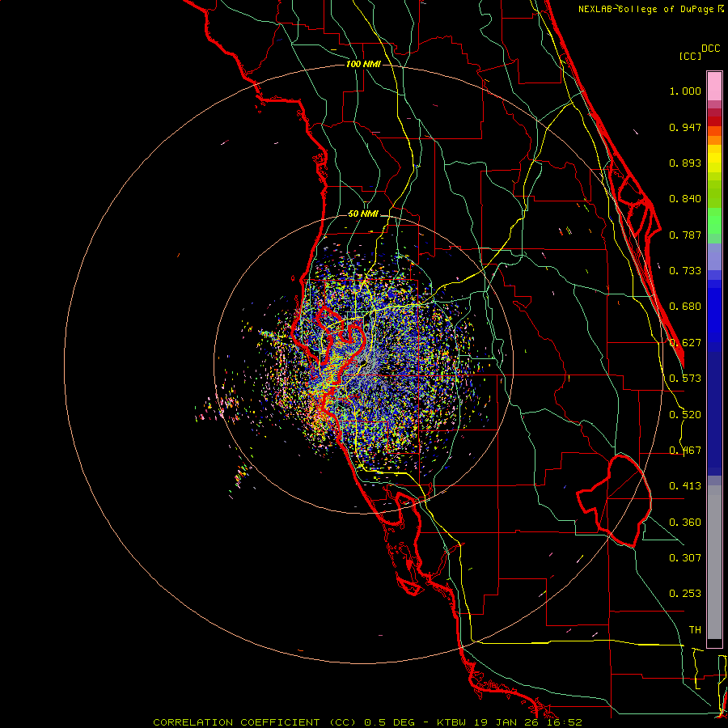Click the 0.787 value on the color scale
This screenshot has height=728, width=728.
(685, 235)
